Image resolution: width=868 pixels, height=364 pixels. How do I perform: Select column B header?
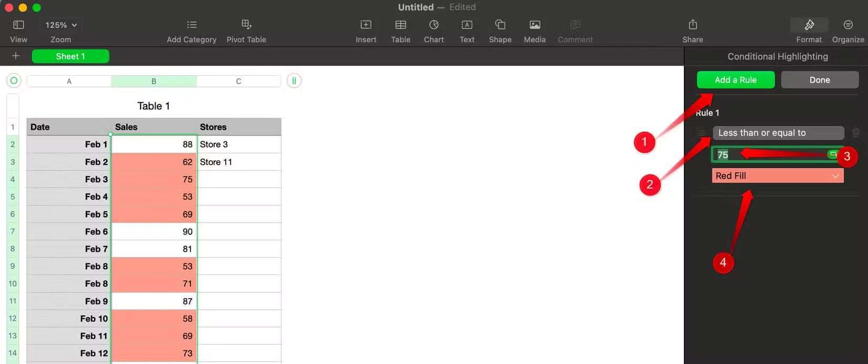tap(154, 81)
